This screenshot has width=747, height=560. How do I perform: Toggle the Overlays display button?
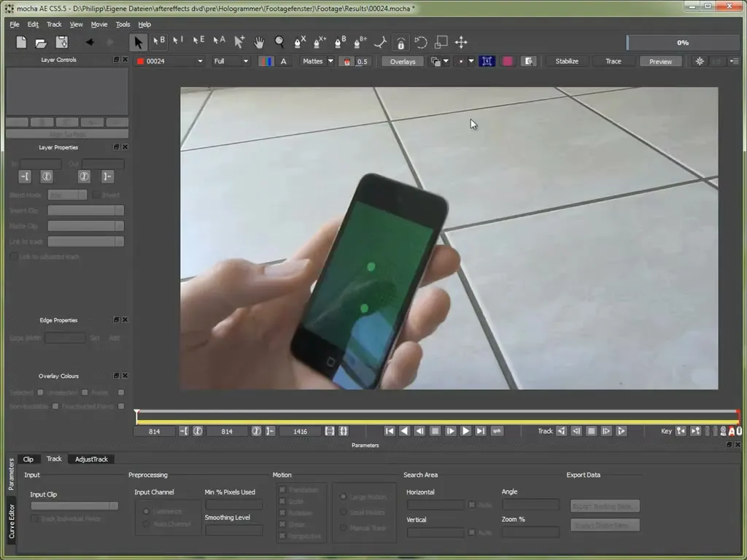point(403,61)
